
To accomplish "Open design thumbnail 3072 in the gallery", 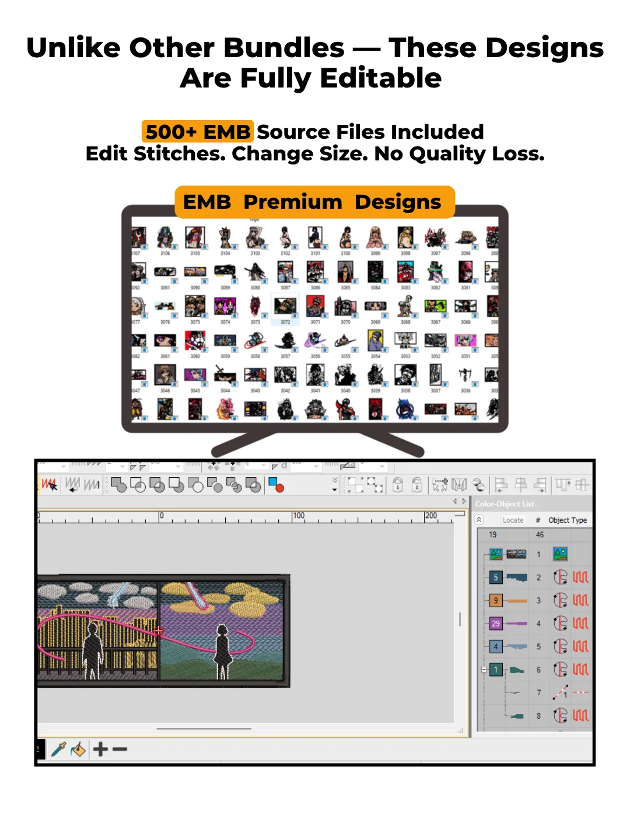I will (285, 308).
